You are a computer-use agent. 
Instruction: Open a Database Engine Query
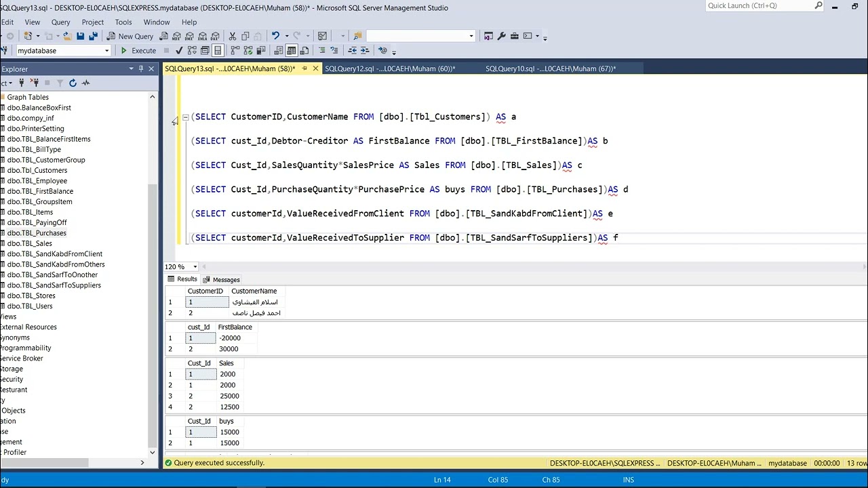click(163, 36)
